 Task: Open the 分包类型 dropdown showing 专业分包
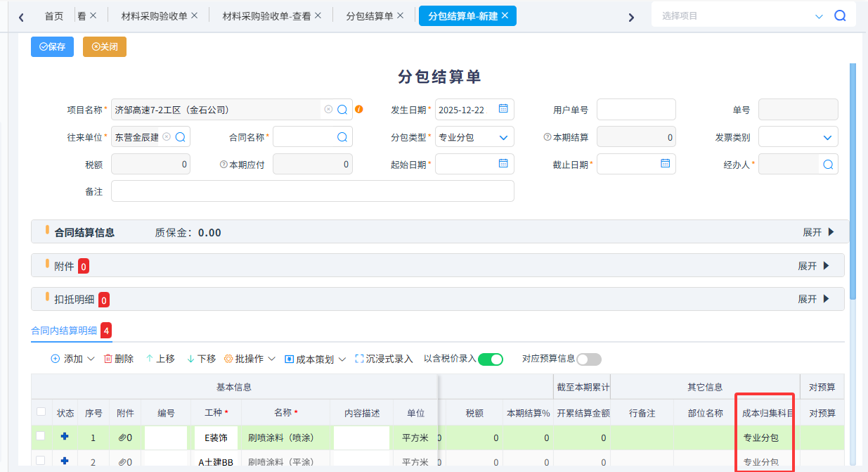[x=474, y=136]
